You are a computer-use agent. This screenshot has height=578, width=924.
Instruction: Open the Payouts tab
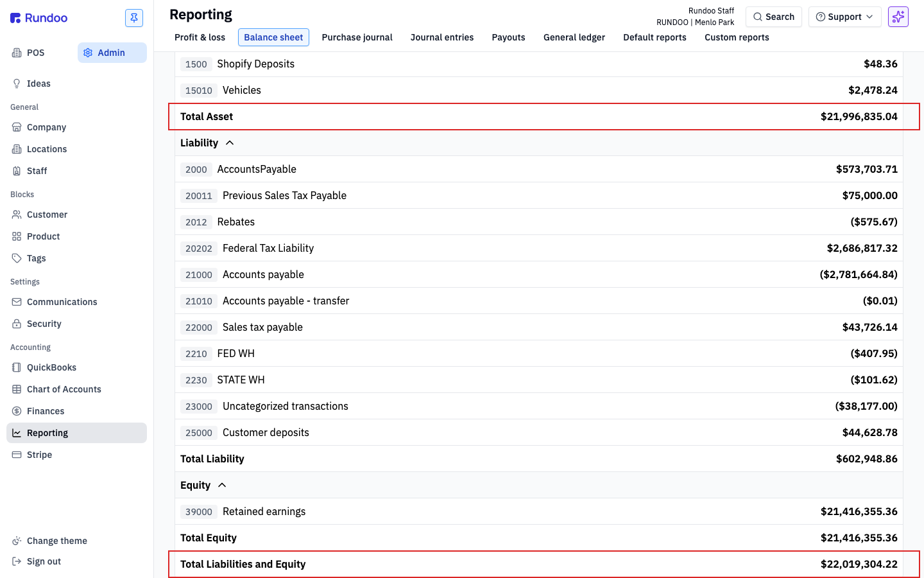pyautogui.click(x=508, y=37)
